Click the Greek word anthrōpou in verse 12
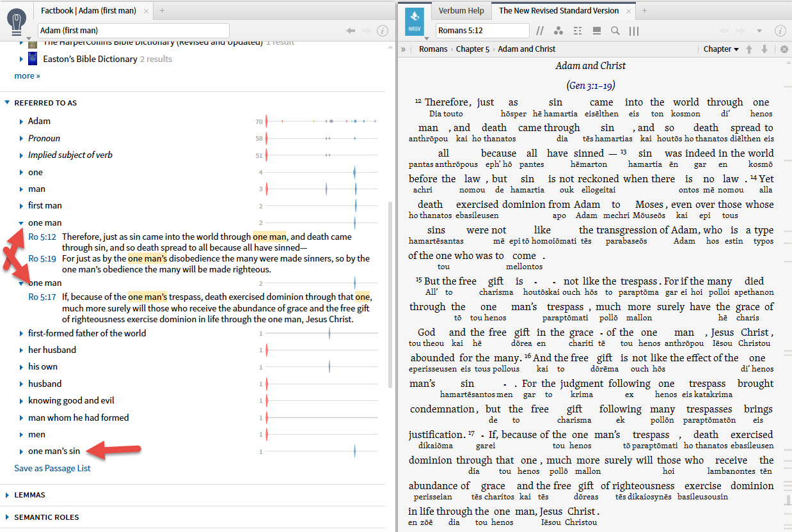Viewport: 792px width, 532px height. click(428, 139)
